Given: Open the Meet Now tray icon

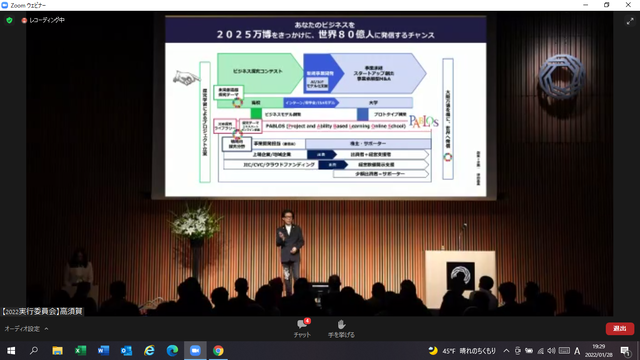Looking at the screenshot, I should pyautogui.click(x=518, y=351).
